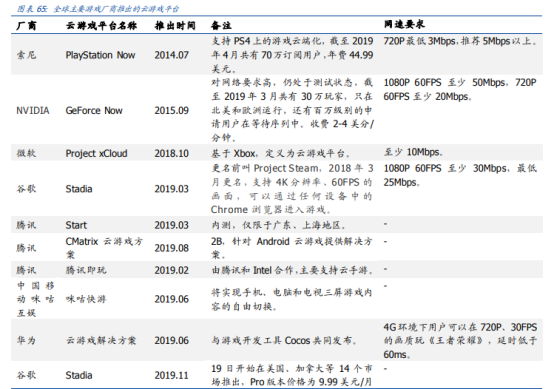Click the '微软' vendor cell
Screen dimensions: 554x389
click(x=26, y=153)
